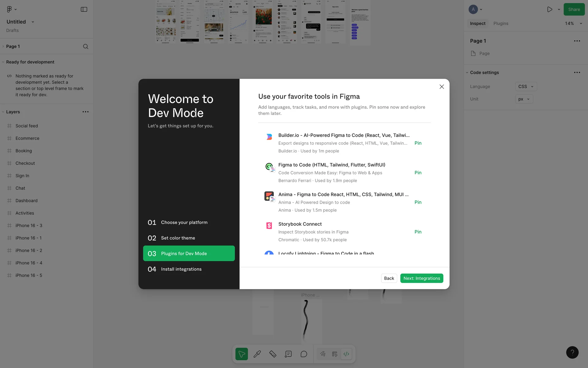The height and width of the screenshot is (368, 588).
Task: Pin the Storybook Connect plugin
Action: point(418,232)
